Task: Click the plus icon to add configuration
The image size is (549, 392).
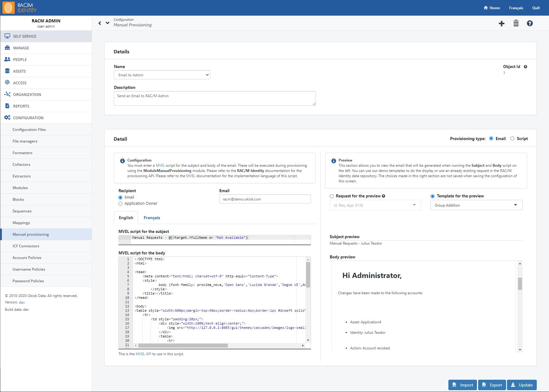Action: (x=501, y=24)
